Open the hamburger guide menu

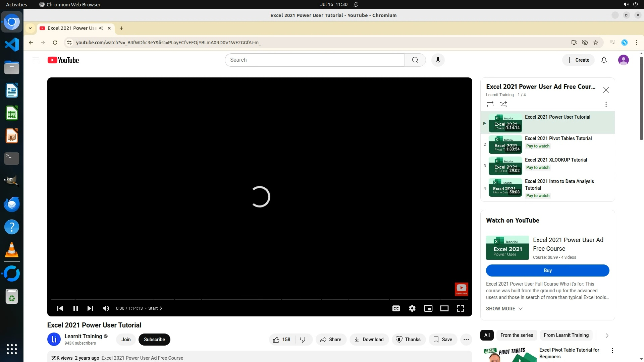[36, 60]
